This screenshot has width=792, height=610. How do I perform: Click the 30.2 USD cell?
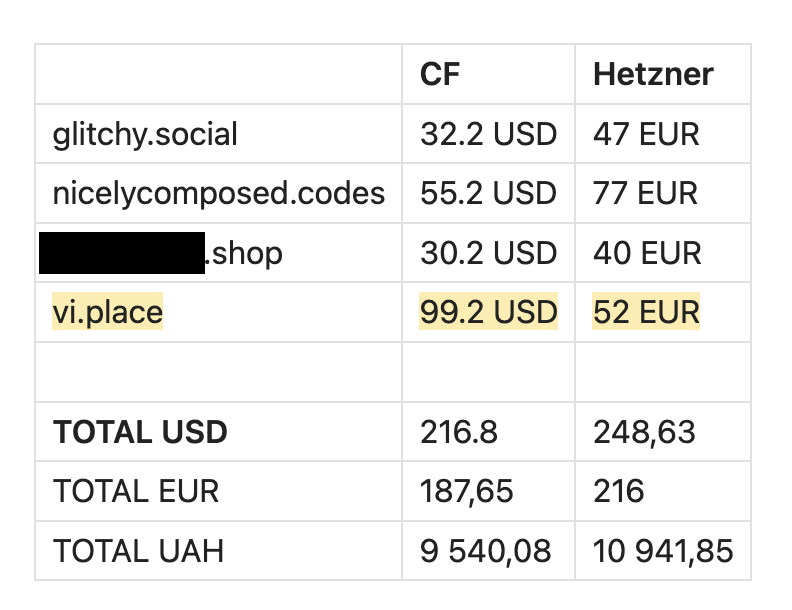(x=488, y=253)
